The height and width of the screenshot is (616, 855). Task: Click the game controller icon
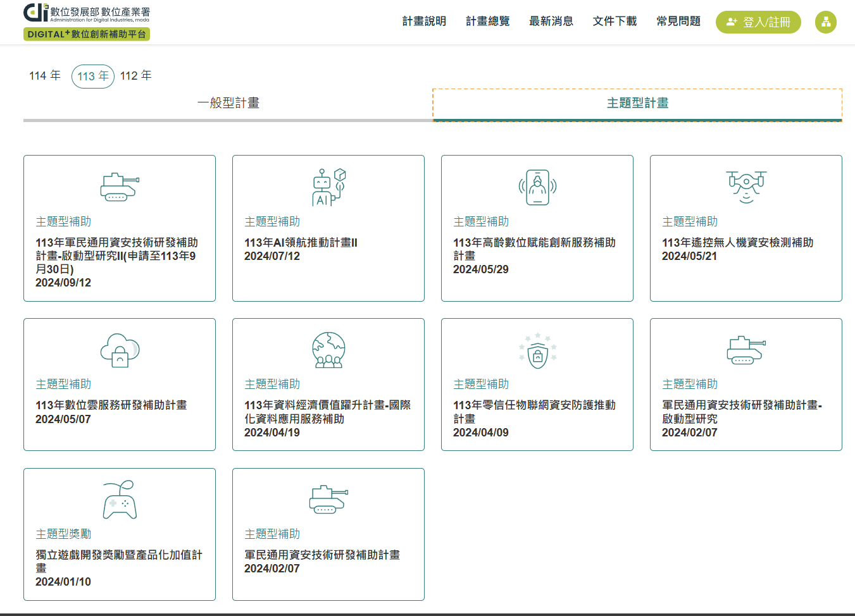tap(120, 500)
